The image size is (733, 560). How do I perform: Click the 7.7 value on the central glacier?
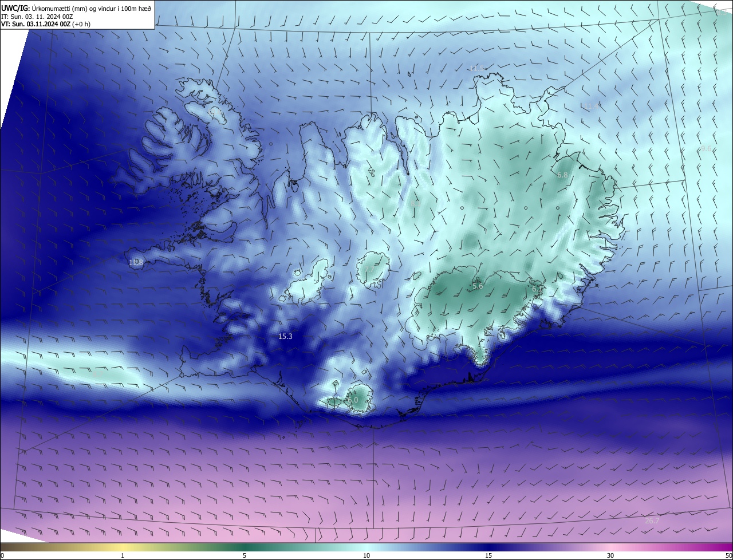369,269
